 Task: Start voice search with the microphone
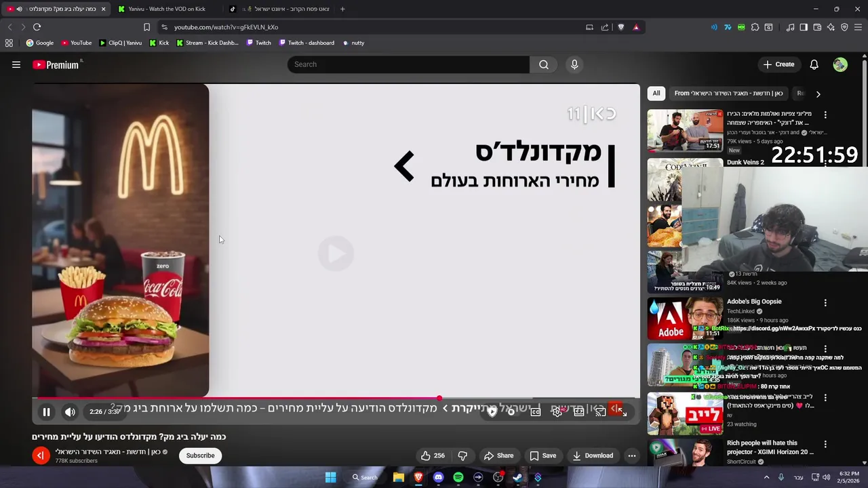[574, 64]
